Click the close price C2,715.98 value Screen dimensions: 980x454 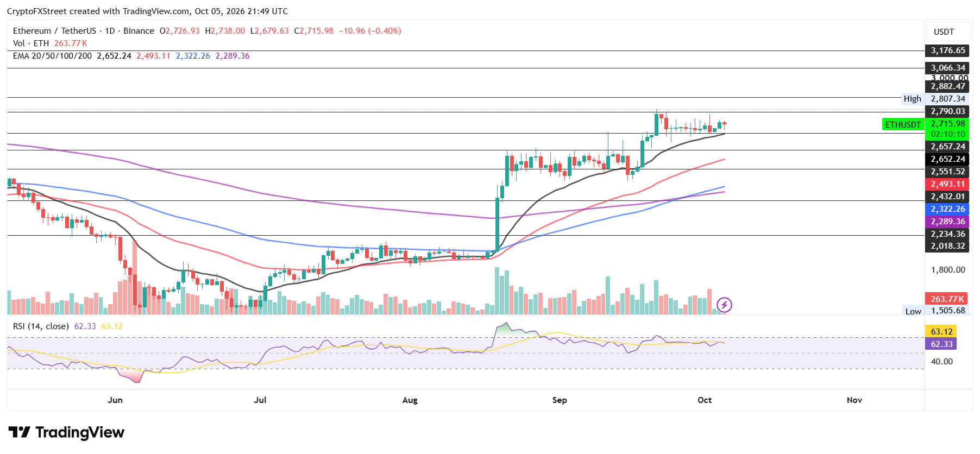pyautogui.click(x=314, y=31)
